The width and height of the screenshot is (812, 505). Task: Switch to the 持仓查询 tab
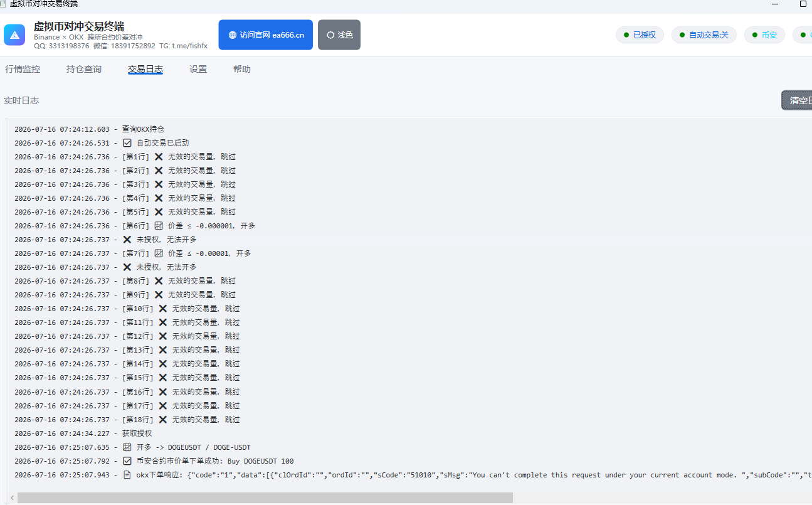[84, 69]
